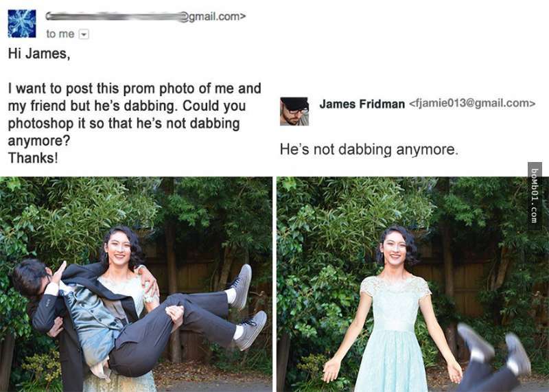
Task: Click the 'Thanks!' line in the email
Action: coord(33,158)
